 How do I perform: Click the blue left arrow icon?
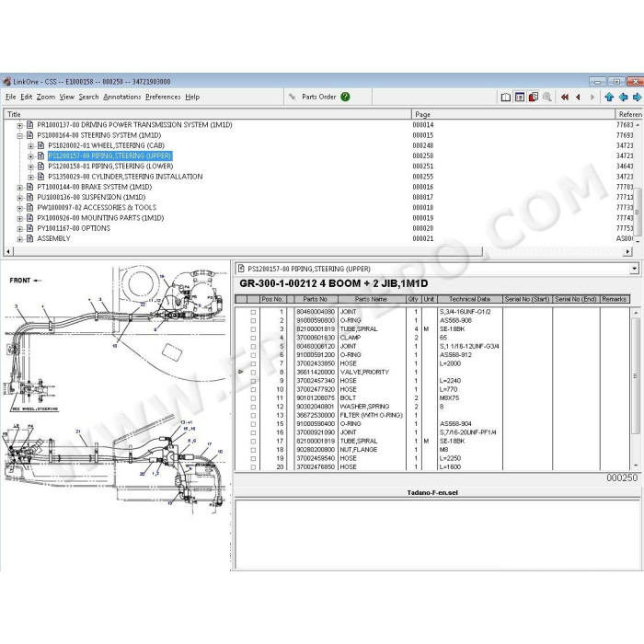(x=623, y=97)
